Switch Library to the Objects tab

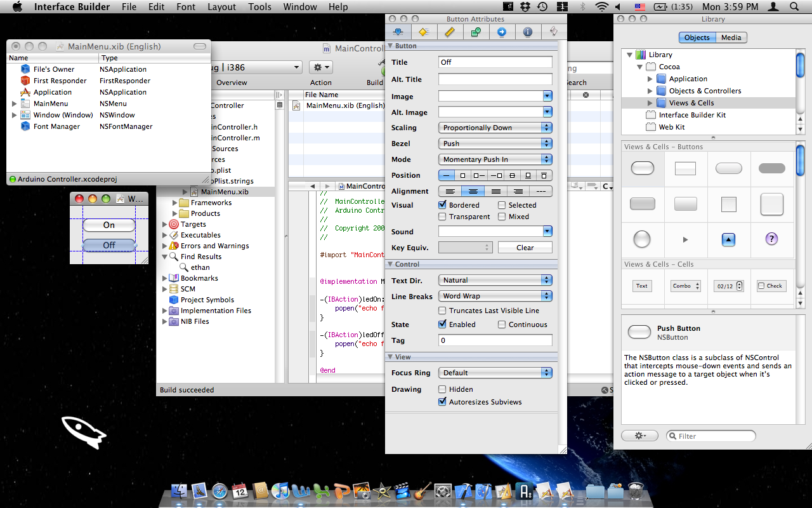[x=697, y=37]
